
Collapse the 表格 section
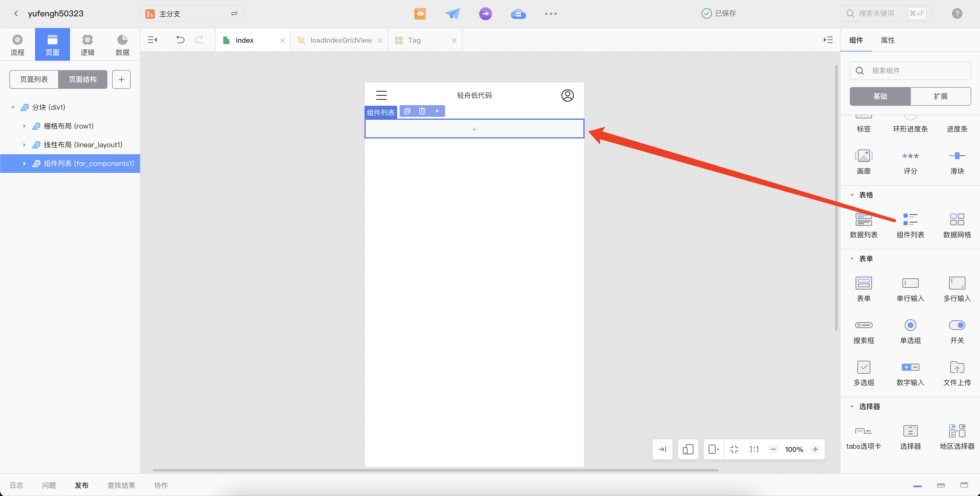(x=852, y=195)
